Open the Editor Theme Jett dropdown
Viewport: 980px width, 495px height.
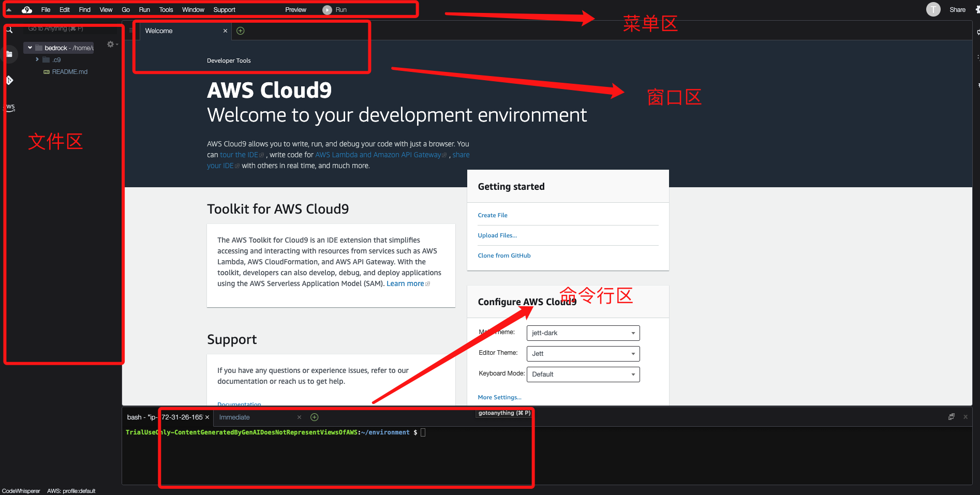[583, 354]
